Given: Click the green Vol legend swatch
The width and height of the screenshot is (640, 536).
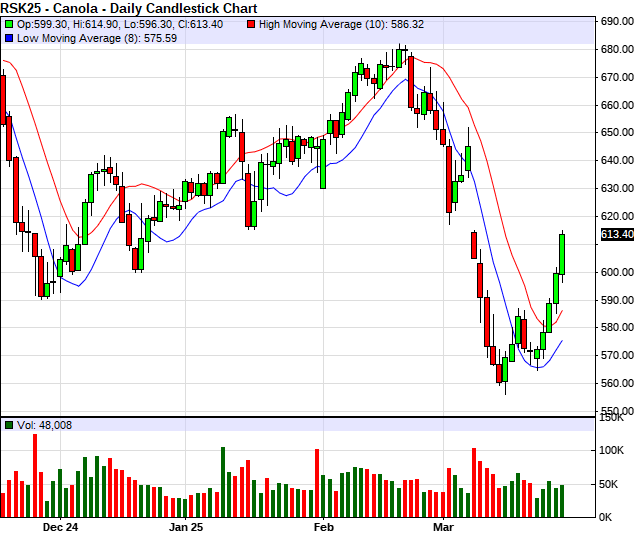Looking at the screenshot, I should pyautogui.click(x=10, y=425).
